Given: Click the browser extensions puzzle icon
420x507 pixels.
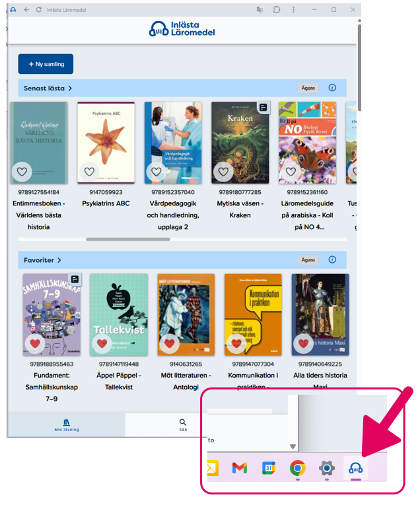Looking at the screenshot, I should click(x=276, y=9).
